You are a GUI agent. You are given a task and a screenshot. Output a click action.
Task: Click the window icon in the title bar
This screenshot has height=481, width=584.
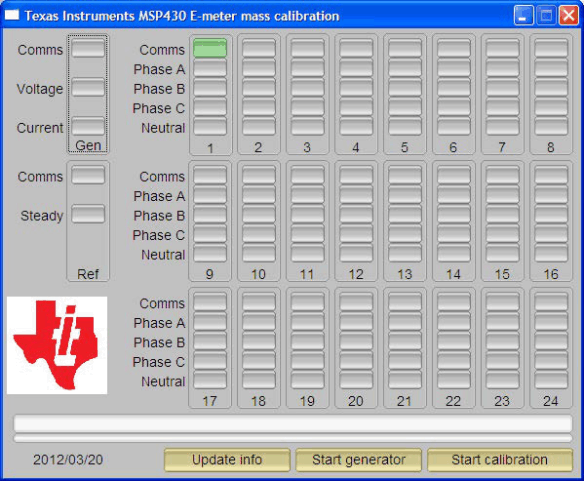coord(12,15)
